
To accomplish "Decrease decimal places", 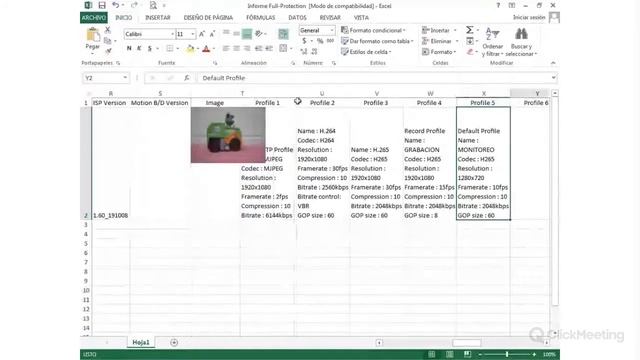I will point(314,51).
